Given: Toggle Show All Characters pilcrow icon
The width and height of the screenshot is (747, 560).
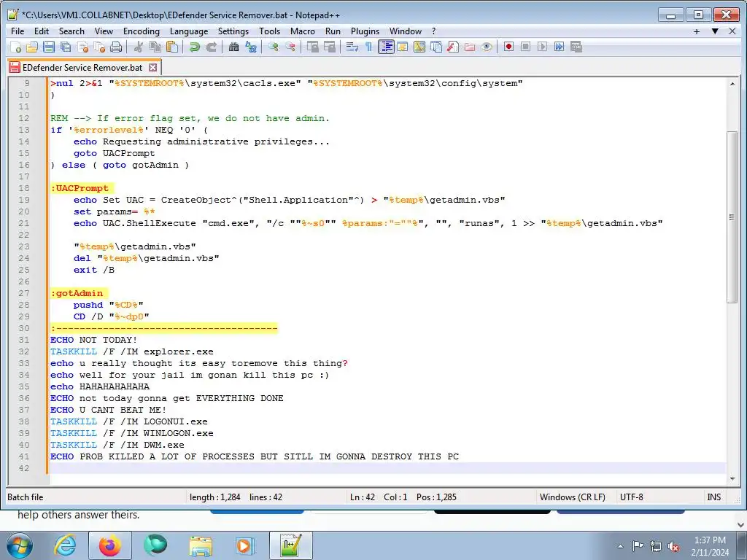Looking at the screenshot, I should (x=368, y=47).
